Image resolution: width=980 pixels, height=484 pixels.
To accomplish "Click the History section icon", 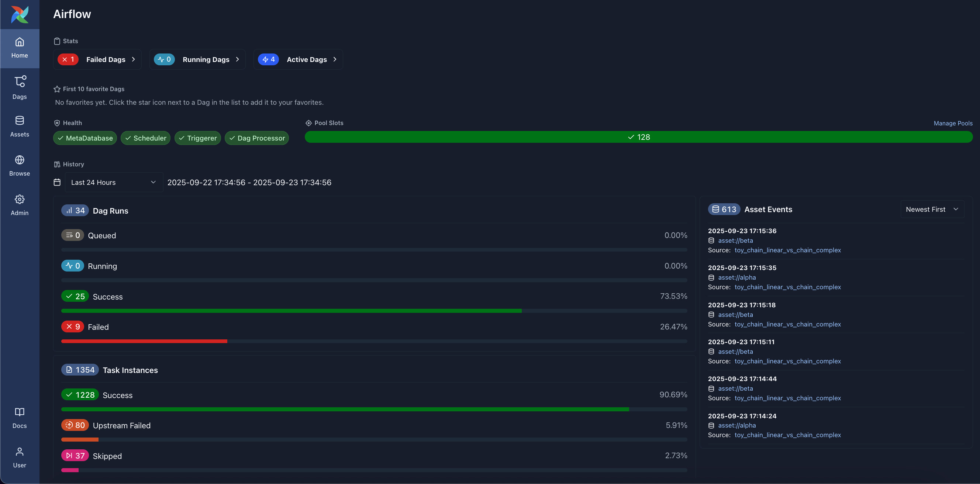I will (x=57, y=165).
